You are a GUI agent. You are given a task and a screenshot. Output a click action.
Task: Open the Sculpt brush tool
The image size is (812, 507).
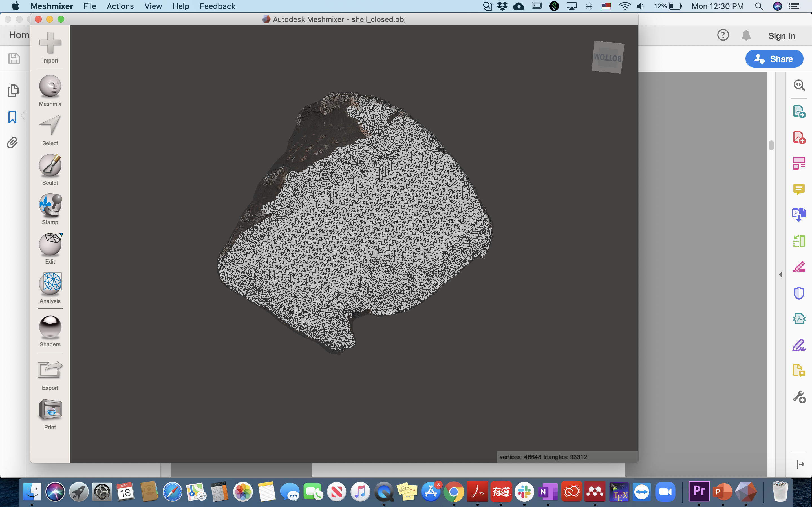click(x=50, y=165)
